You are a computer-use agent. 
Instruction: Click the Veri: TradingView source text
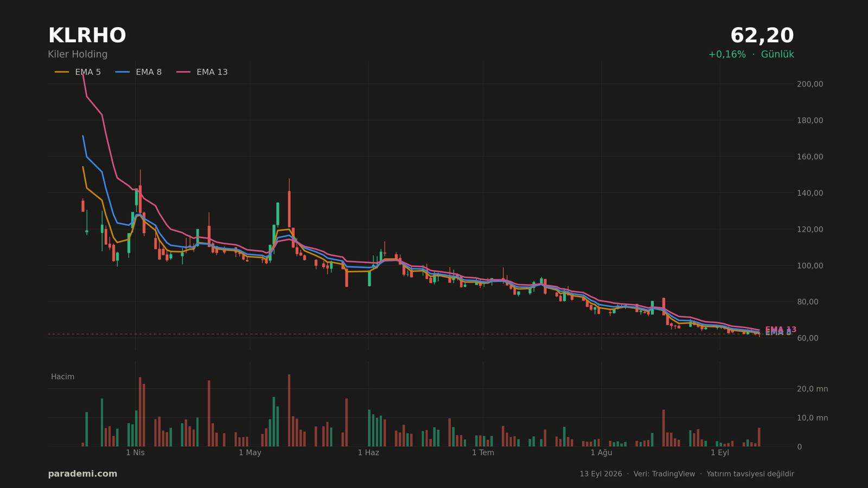tap(664, 474)
